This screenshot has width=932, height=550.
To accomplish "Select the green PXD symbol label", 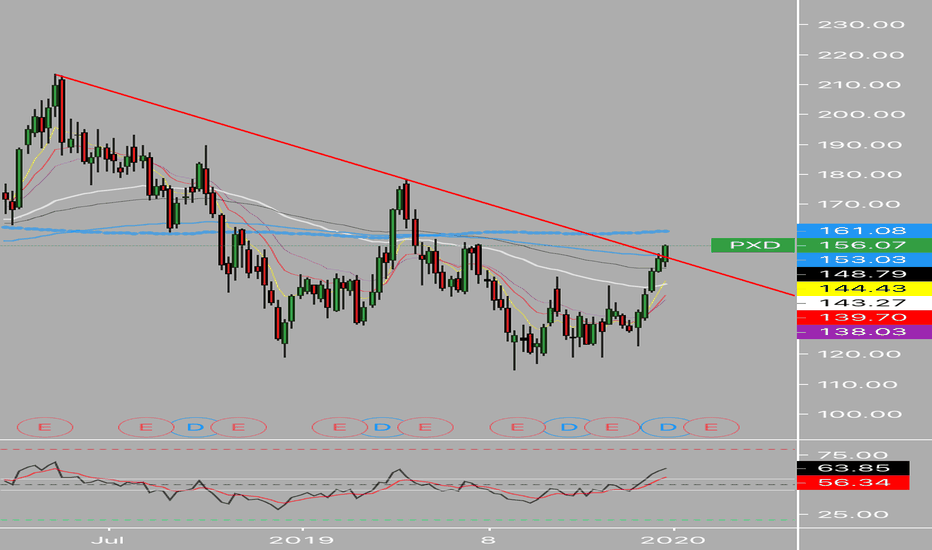I will coord(753,245).
